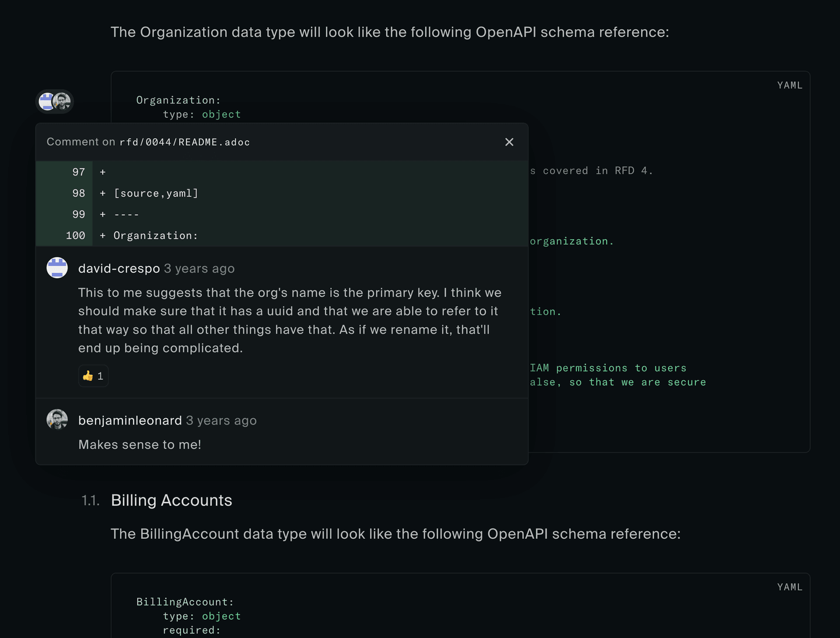Viewport: 840px width, 638px height.
Task: Click benjaminleonard's circular profile picture
Action: (57, 419)
